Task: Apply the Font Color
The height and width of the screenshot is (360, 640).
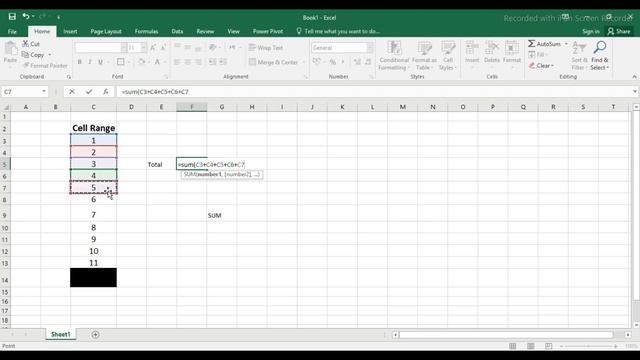Action: tap(157, 62)
